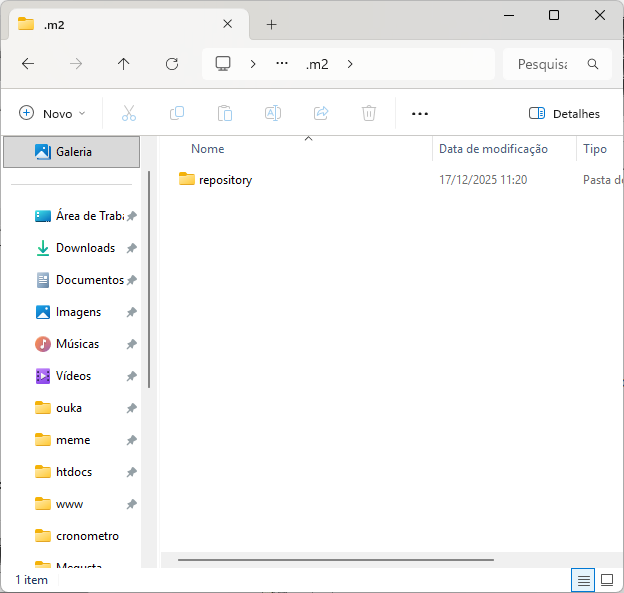Switch to large thumbnails view

[606, 580]
